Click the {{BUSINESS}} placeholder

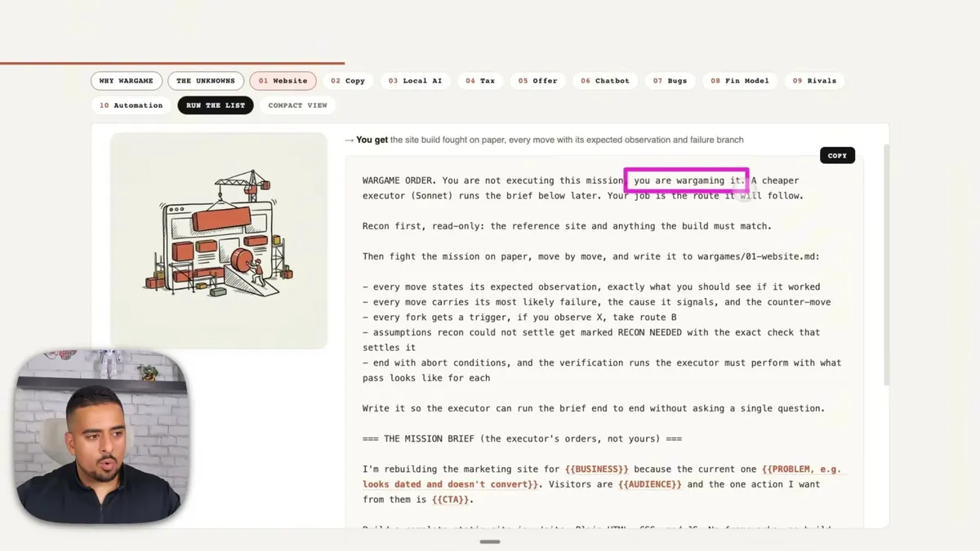click(597, 469)
